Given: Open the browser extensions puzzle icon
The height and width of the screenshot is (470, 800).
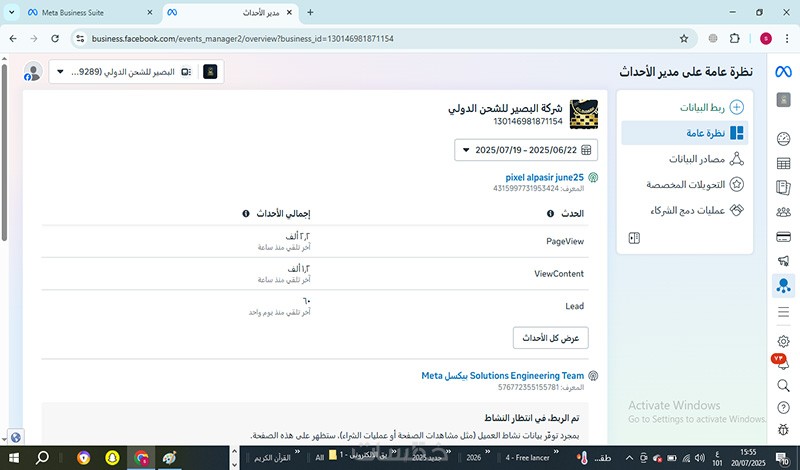Looking at the screenshot, I should tap(734, 38).
